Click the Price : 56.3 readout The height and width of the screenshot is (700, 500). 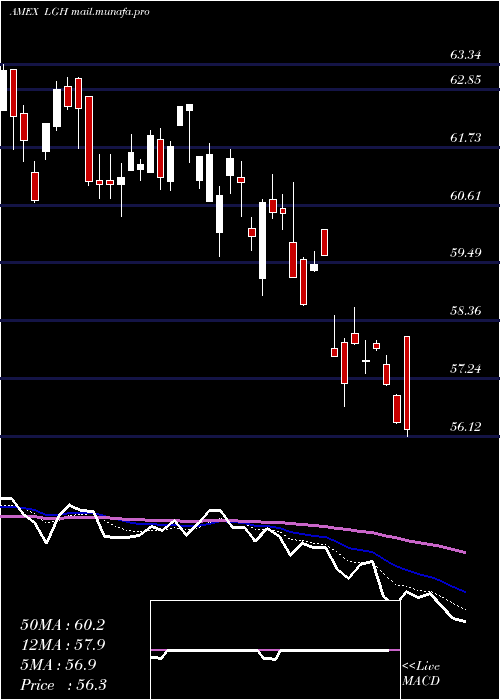[62, 685]
